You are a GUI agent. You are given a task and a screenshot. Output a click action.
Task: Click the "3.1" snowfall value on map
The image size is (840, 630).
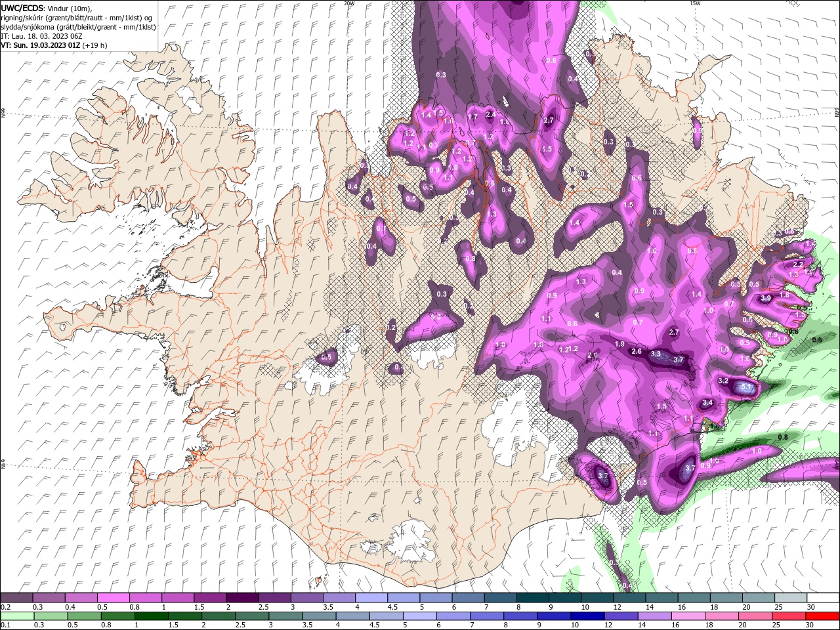point(745,388)
